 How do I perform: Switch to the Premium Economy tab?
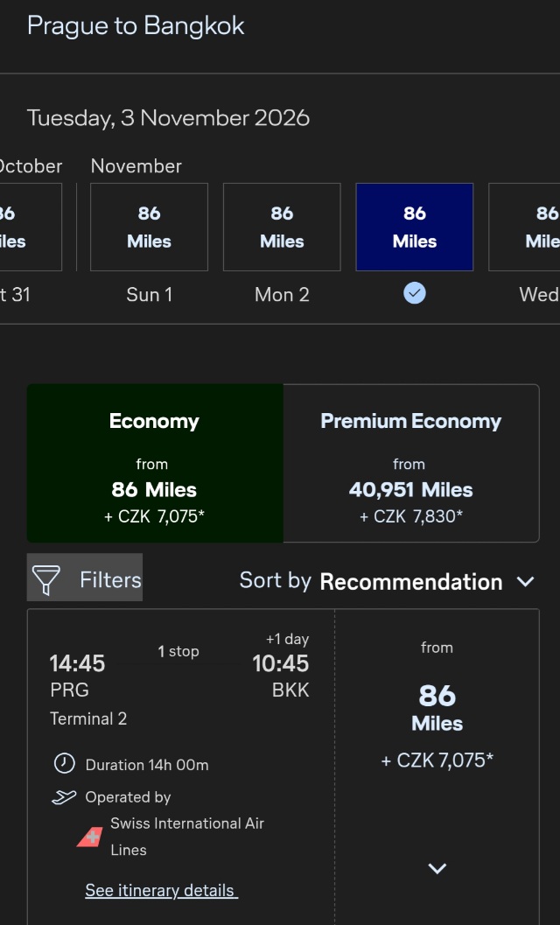coord(410,463)
